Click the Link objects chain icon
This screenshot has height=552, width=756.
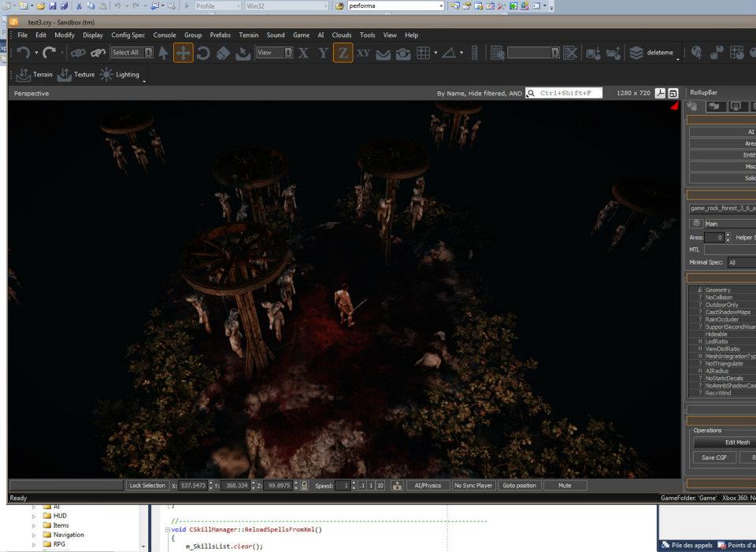pyautogui.click(x=78, y=53)
